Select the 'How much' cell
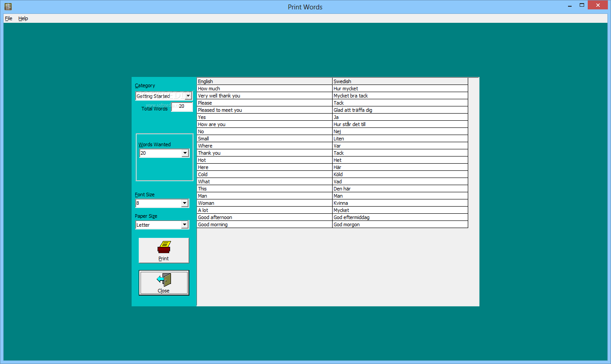The width and height of the screenshot is (611, 364). (x=265, y=89)
